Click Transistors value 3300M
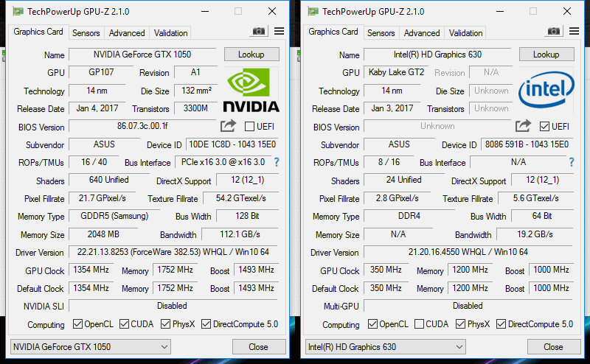This screenshot has width=590, height=364. 195,108
